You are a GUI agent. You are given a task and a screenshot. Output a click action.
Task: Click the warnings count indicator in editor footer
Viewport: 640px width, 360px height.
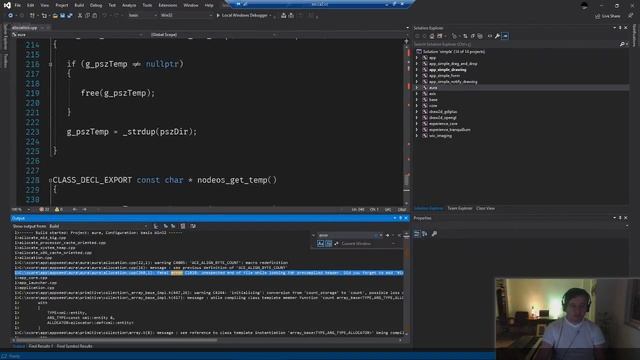coord(59,209)
